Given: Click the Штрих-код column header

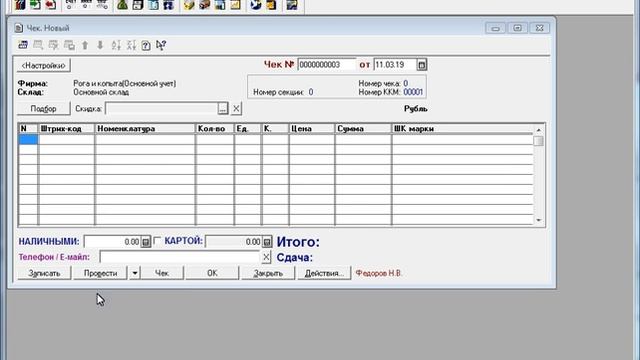Looking at the screenshot, I should coord(67,129).
